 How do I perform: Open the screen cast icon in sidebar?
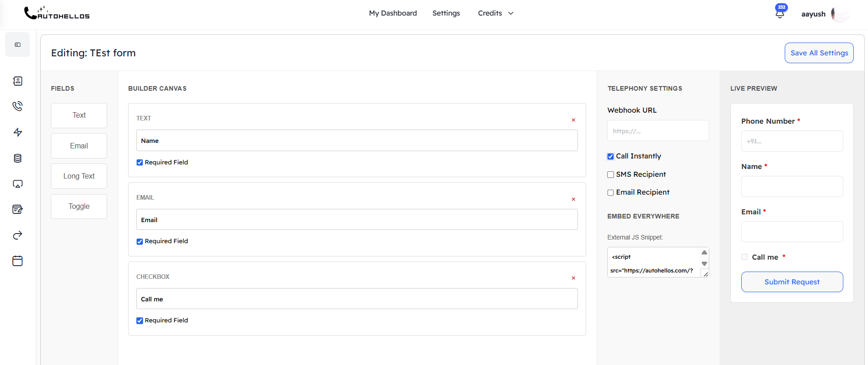[17, 184]
